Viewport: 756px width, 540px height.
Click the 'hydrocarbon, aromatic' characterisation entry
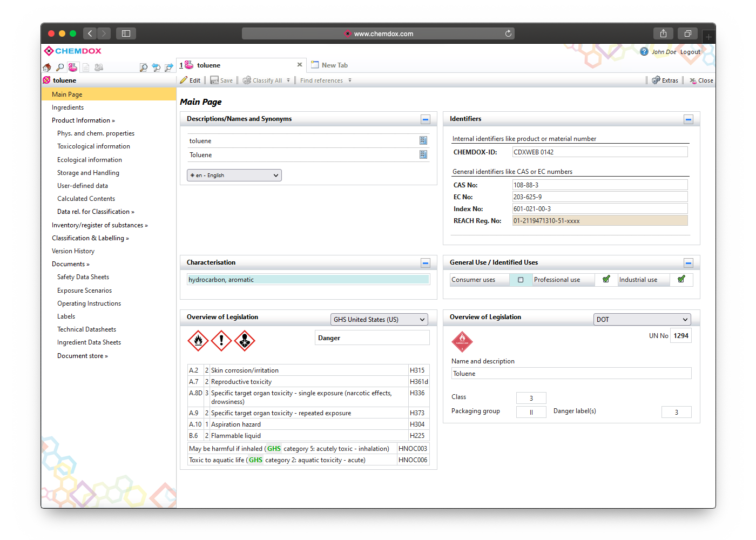pyautogui.click(x=308, y=280)
